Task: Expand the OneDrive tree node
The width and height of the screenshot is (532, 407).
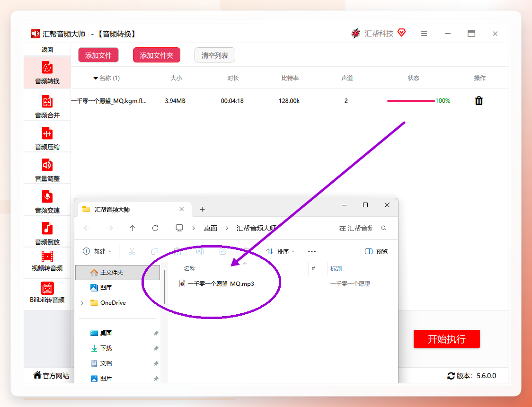Action: click(82, 303)
